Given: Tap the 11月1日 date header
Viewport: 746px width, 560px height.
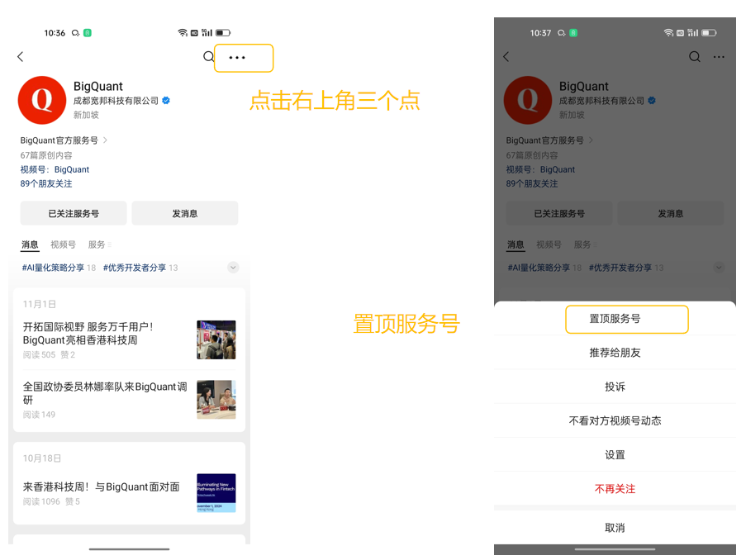Looking at the screenshot, I should 40,304.
